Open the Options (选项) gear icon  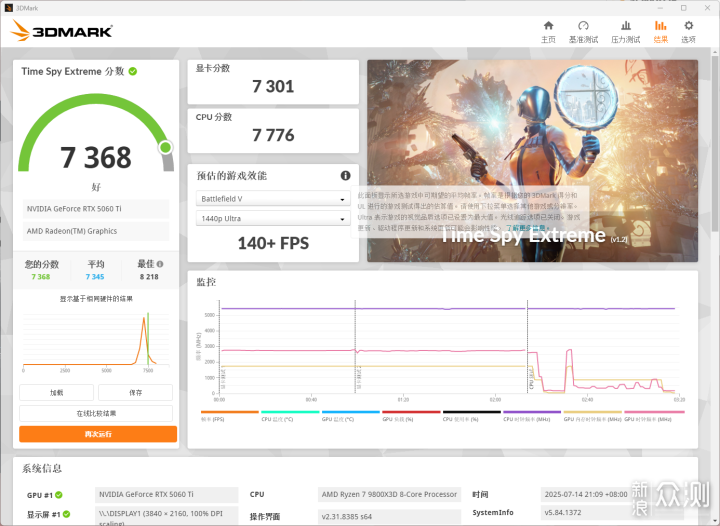pos(688,26)
